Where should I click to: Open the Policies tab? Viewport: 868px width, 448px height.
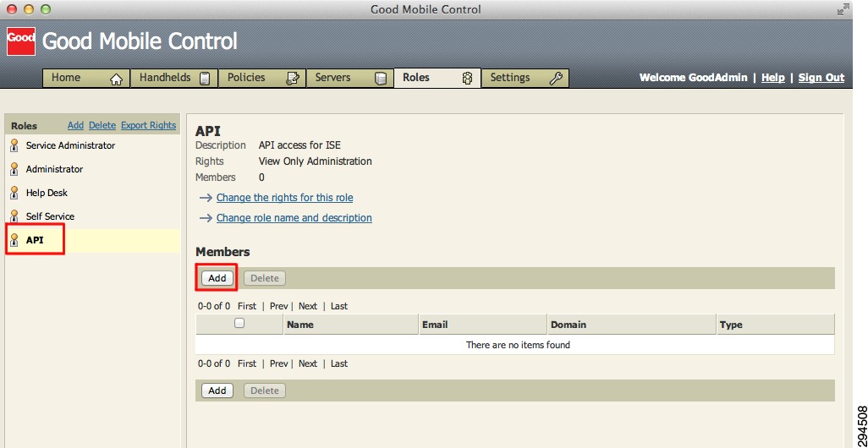click(x=262, y=78)
